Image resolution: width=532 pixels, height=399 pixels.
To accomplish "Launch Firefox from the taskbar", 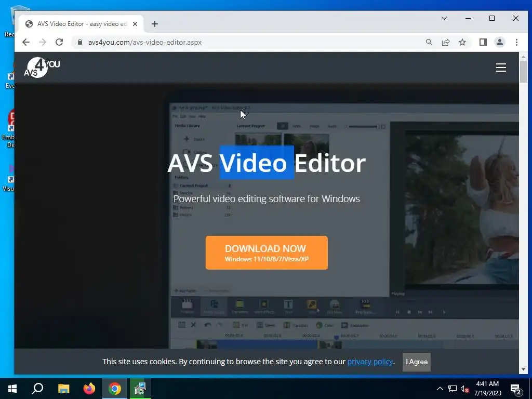I will click(89, 389).
